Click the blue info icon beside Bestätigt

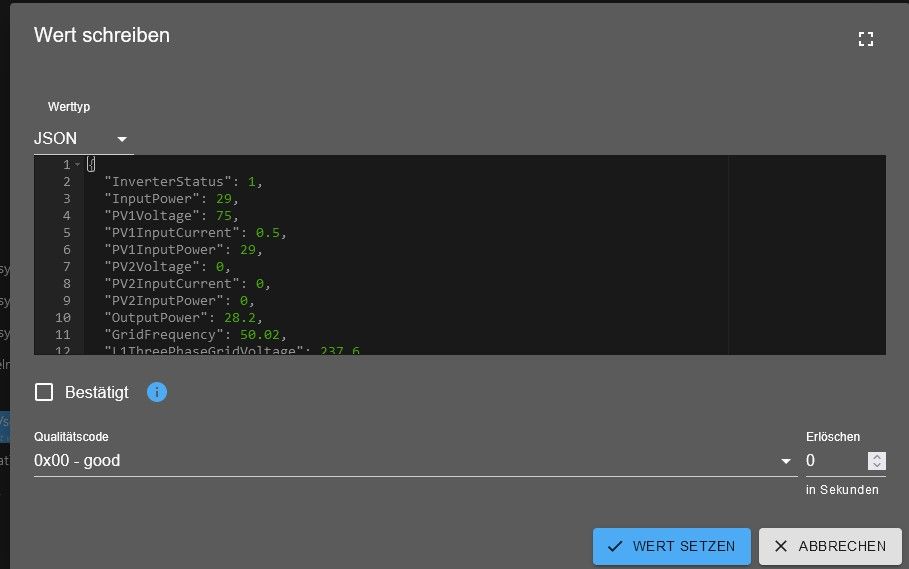pyautogui.click(x=157, y=392)
